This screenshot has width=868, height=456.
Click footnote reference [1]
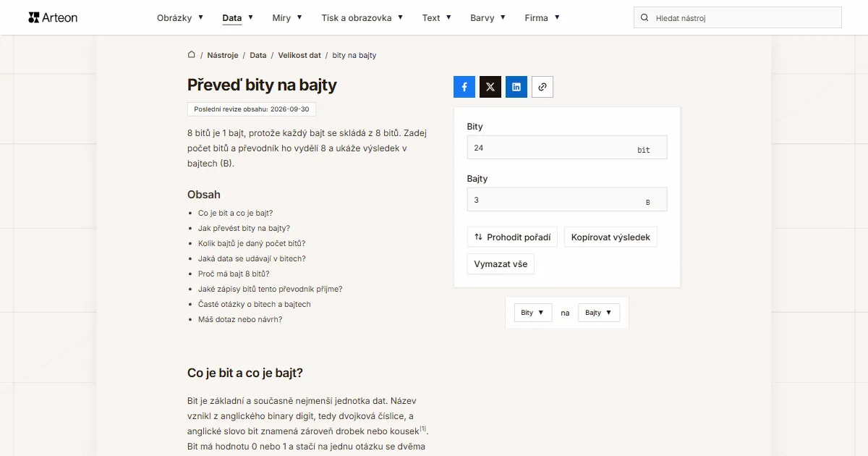[423, 428]
